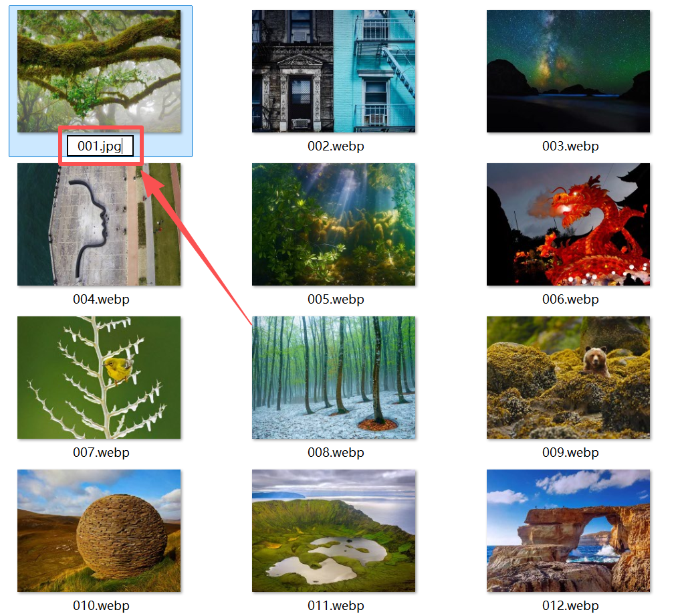Select the red dragon lantern thumbnail
This screenshot has width=686, height=616.
tap(568, 225)
